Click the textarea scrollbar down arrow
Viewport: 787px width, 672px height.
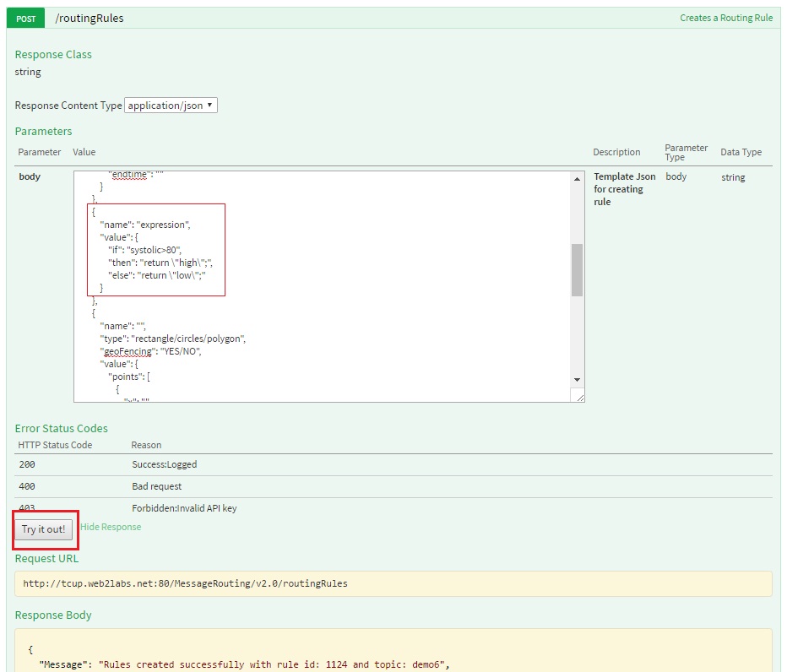578,380
